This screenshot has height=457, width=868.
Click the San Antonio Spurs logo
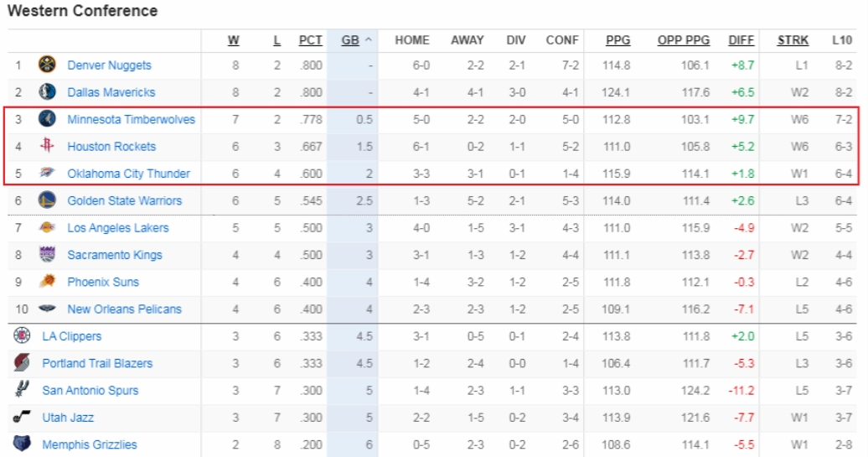coord(22,390)
